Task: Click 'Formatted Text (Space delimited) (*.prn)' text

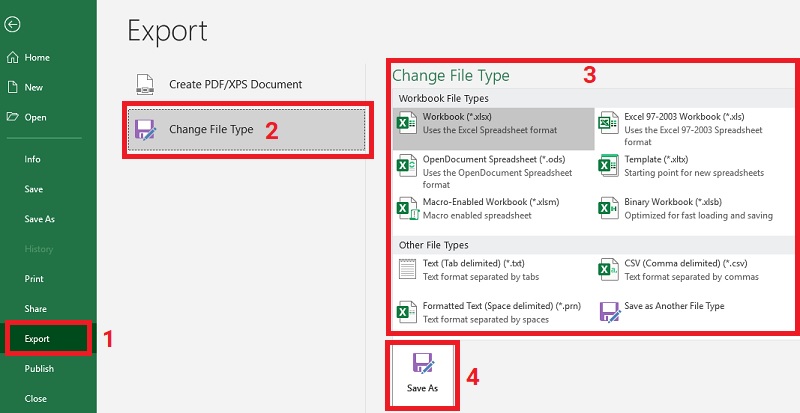Action: tap(502, 306)
